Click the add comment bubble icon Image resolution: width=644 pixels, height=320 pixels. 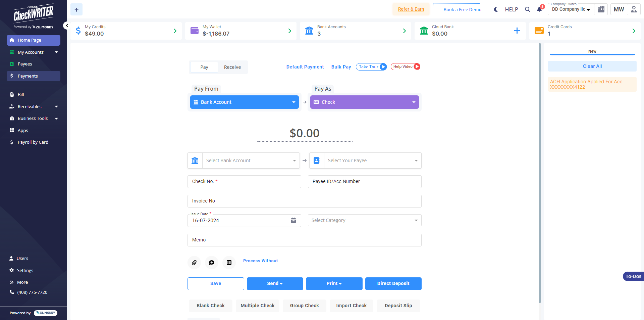212,263
